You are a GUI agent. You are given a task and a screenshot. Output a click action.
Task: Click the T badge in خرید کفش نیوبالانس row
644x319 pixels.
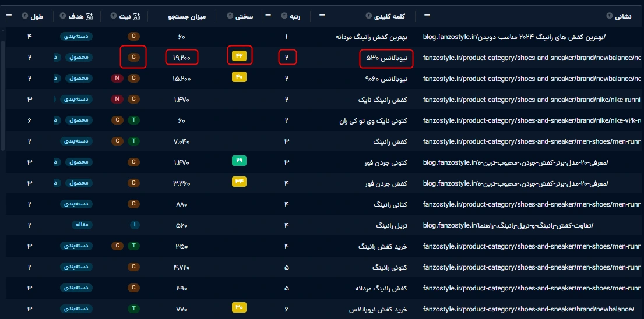pos(133,309)
